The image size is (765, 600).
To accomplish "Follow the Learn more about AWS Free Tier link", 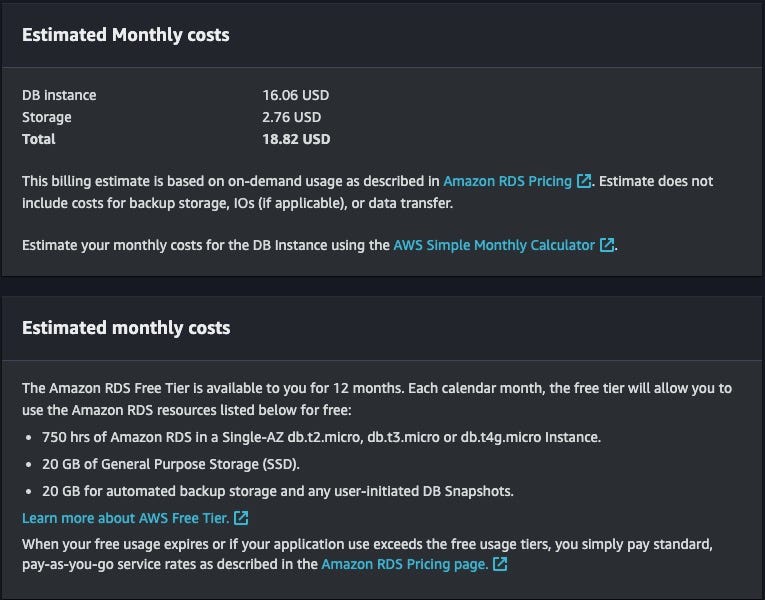I will click(x=125, y=518).
